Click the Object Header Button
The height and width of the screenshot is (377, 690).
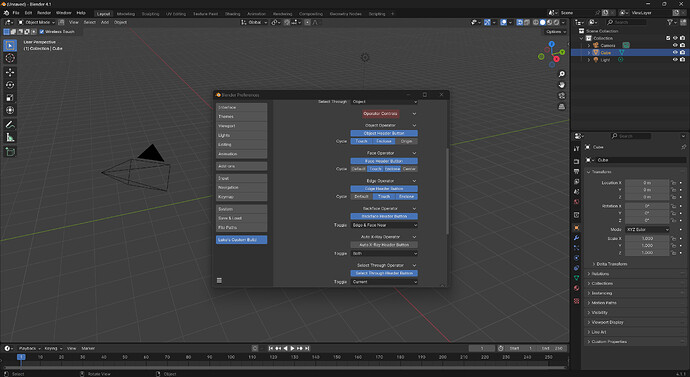(384, 133)
